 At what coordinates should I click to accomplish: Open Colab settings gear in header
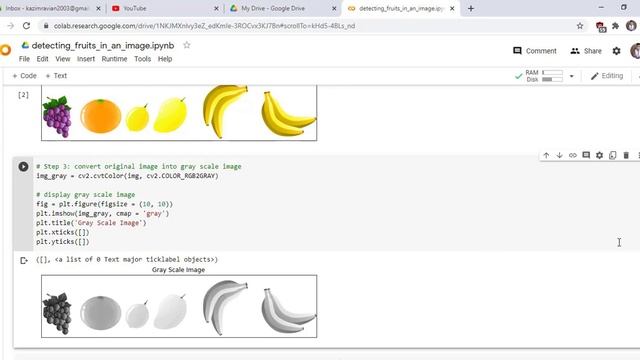pos(616,51)
